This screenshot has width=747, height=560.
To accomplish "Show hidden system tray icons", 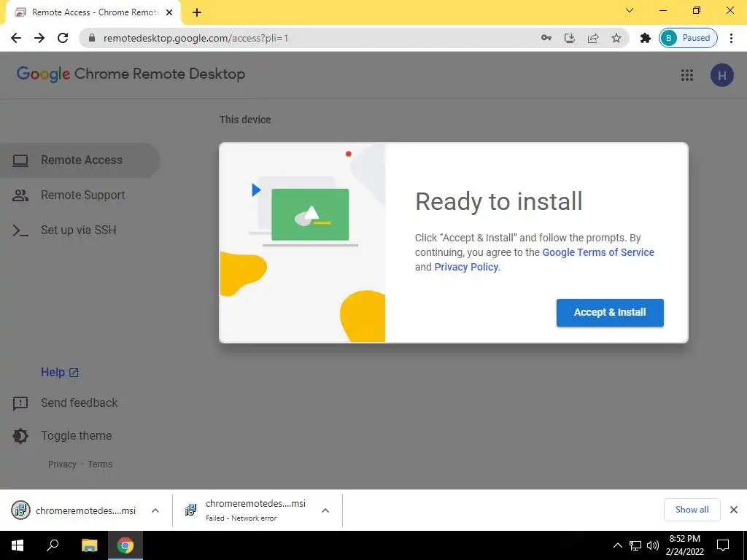I will (617, 545).
